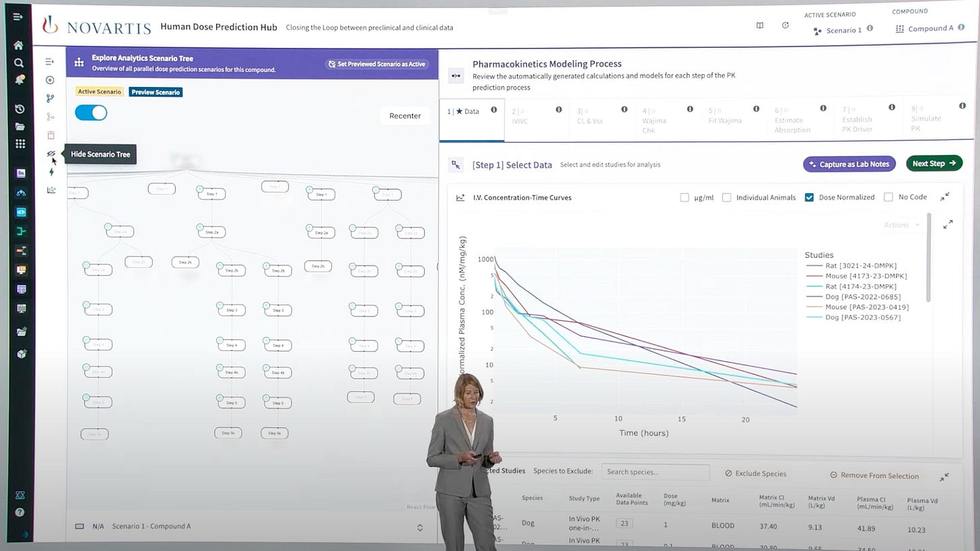Image resolution: width=980 pixels, height=551 pixels.
Task: Click the scenario tree hierarchy icon in the purple header
Action: 79,63
